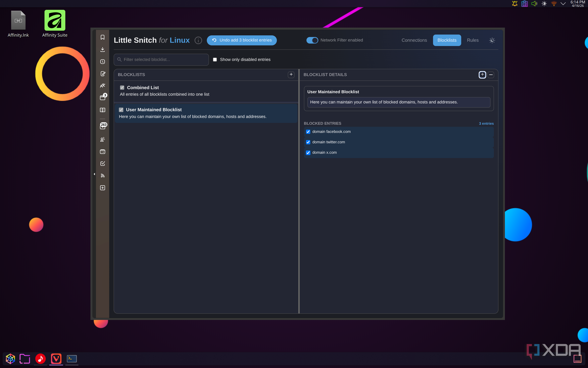The height and width of the screenshot is (368, 588).
Task: Click the blocklist description text field
Action: 399,102
